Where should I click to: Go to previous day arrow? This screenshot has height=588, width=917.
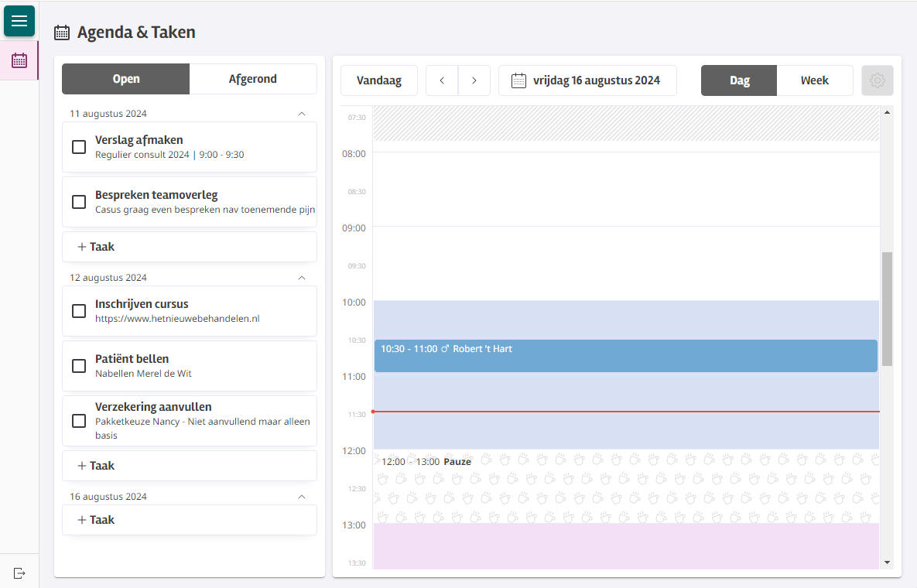point(442,80)
